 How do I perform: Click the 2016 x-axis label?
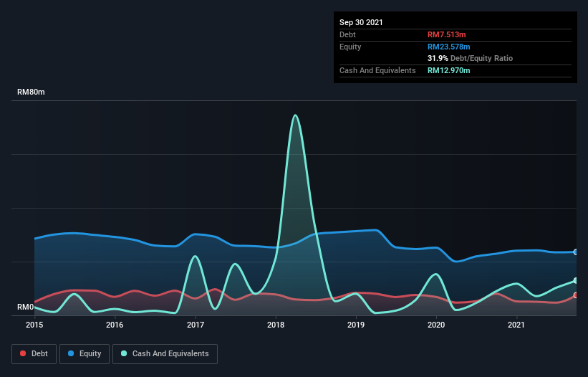(115, 325)
